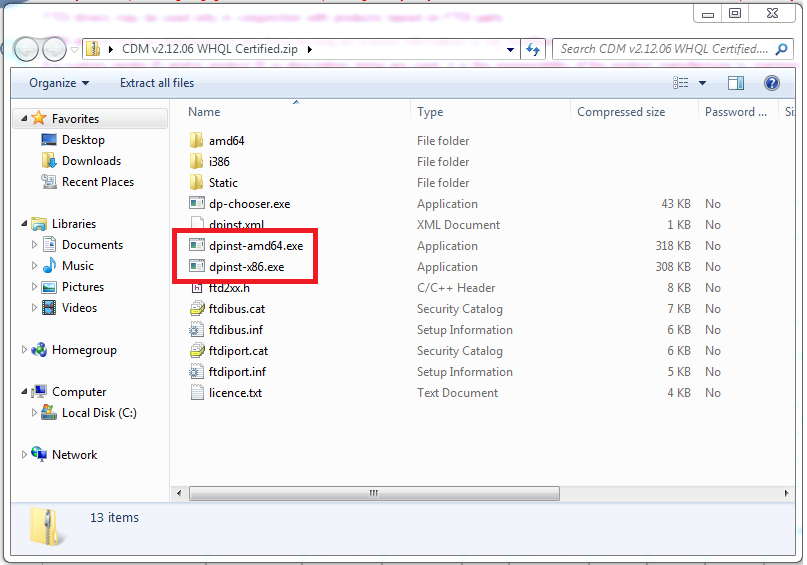Expand the Documents library arrow
Viewport: 807px width, 565px height.
34,244
